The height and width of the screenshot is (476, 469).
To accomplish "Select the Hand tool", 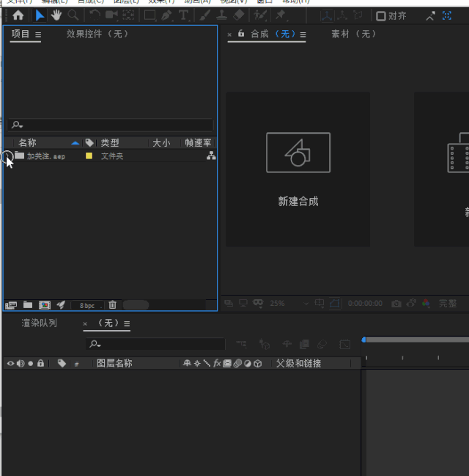I will coord(56,15).
